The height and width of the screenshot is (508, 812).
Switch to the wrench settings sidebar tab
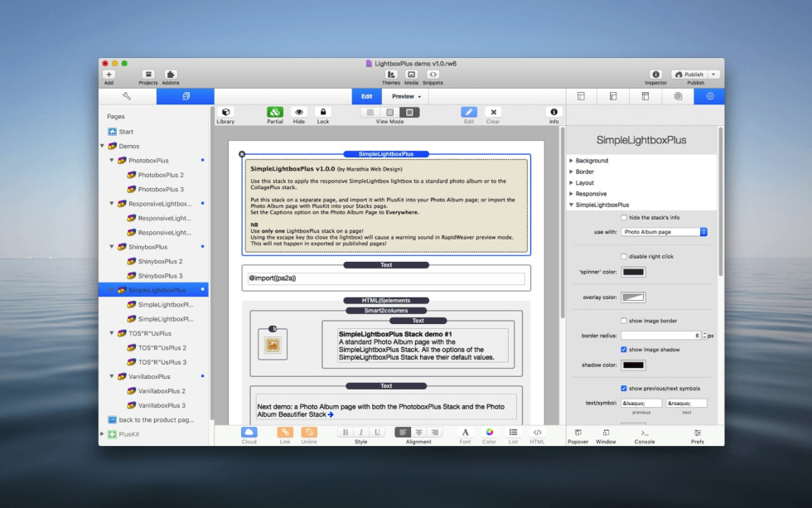pos(127,96)
